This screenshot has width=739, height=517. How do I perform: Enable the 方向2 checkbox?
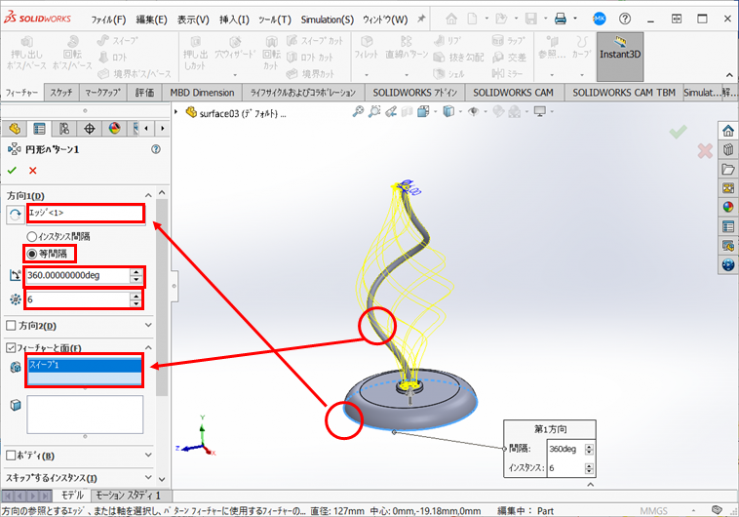tap(11, 326)
